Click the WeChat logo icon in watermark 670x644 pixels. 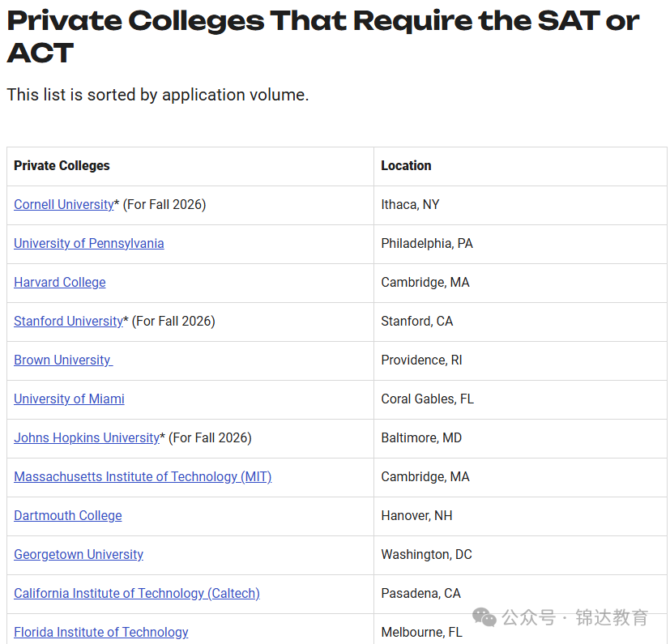(x=484, y=617)
